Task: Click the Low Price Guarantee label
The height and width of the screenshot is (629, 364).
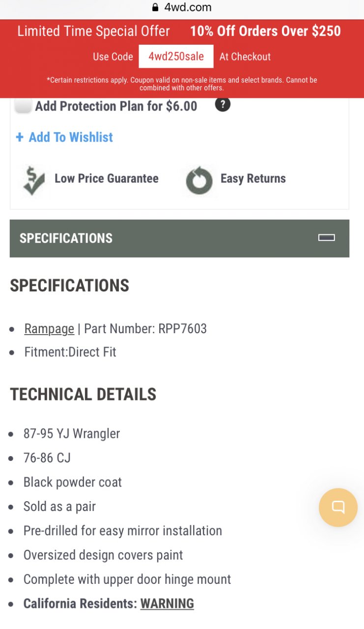Action: point(107,178)
